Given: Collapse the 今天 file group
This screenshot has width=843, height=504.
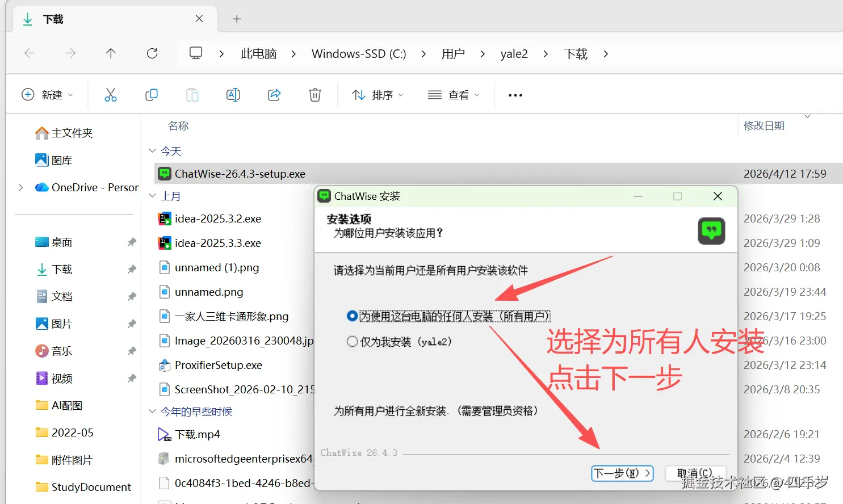Looking at the screenshot, I should pos(152,151).
